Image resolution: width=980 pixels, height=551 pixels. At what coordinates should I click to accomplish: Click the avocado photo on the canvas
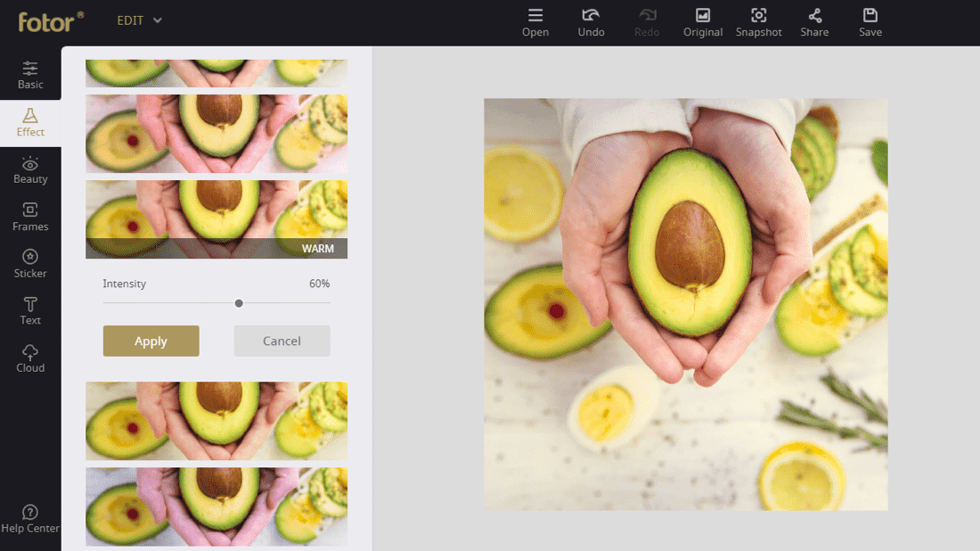point(686,304)
